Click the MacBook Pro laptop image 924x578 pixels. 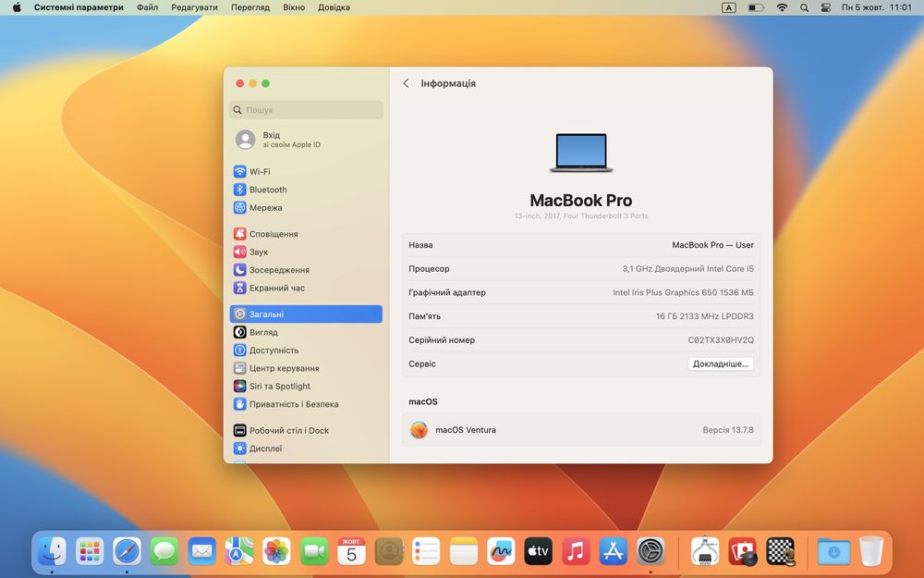pyautogui.click(x=581, y=153)
